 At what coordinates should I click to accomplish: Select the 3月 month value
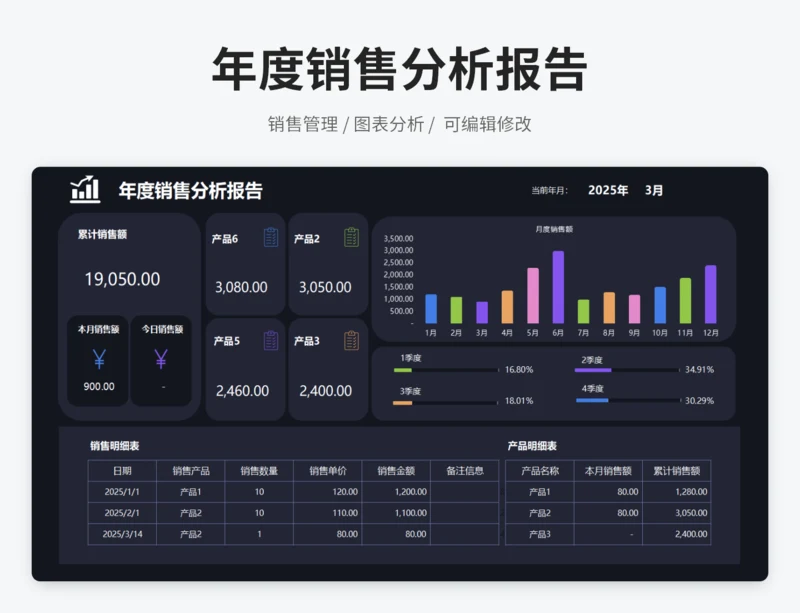pyautogui.click(x=654, y=190)
